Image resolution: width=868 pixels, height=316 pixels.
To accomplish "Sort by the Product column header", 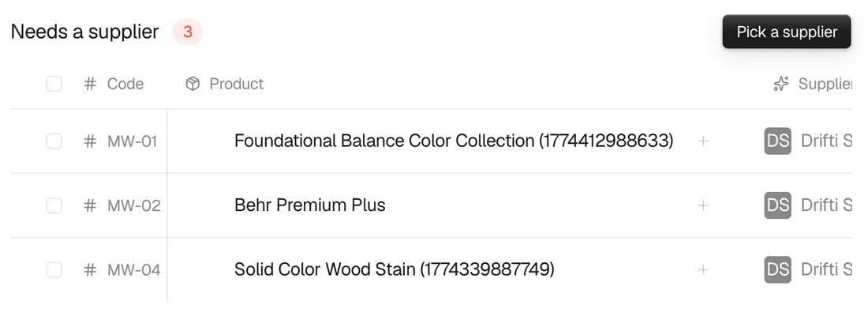I will pyautogui.click(x=237, y=84).
